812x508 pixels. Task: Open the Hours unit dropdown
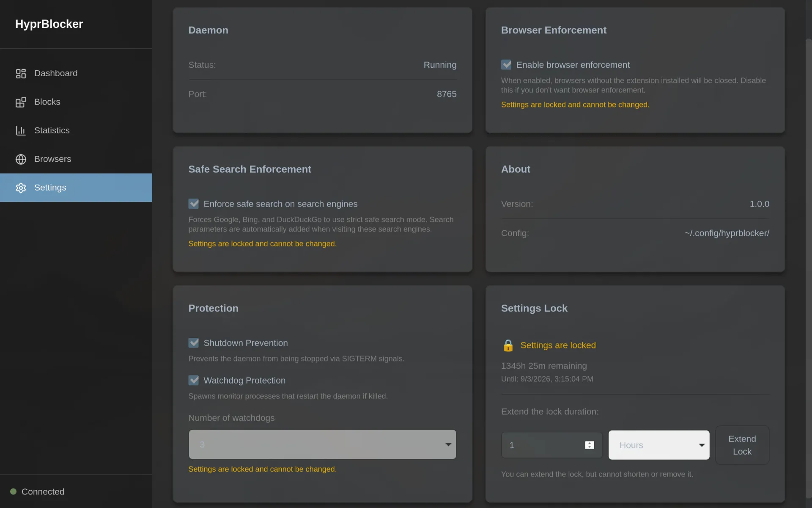(659, 445)
